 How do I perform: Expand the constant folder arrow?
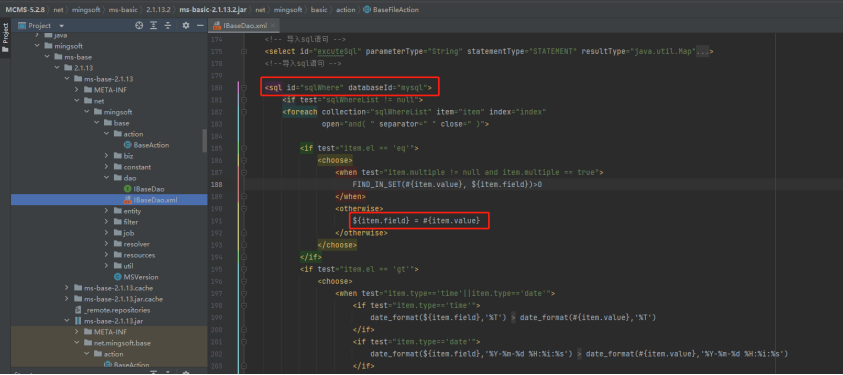[x=106, y=167]
